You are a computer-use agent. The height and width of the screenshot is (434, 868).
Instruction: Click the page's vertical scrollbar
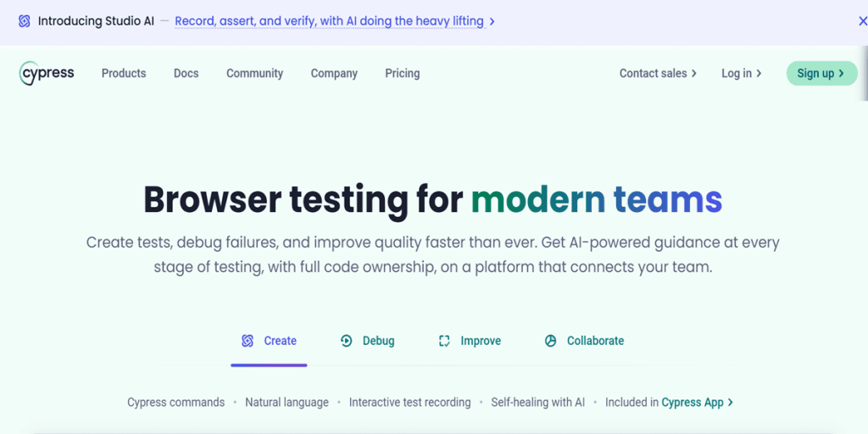(x=865, y=73)
